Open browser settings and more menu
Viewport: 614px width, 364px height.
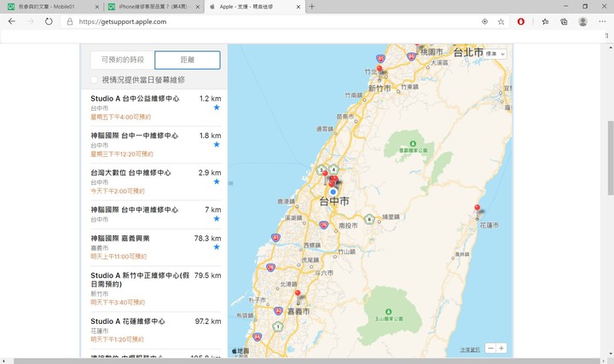click(x=602, y=21)
